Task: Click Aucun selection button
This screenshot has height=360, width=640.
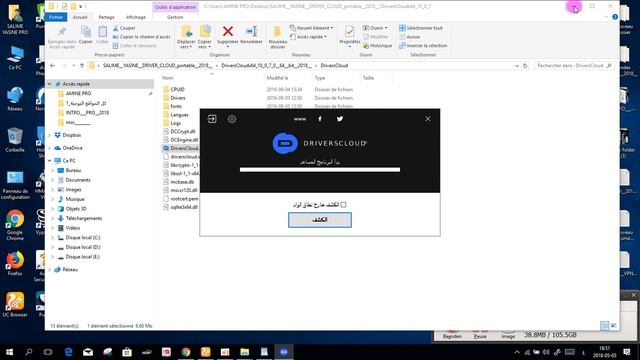Action: coord(410,37)
